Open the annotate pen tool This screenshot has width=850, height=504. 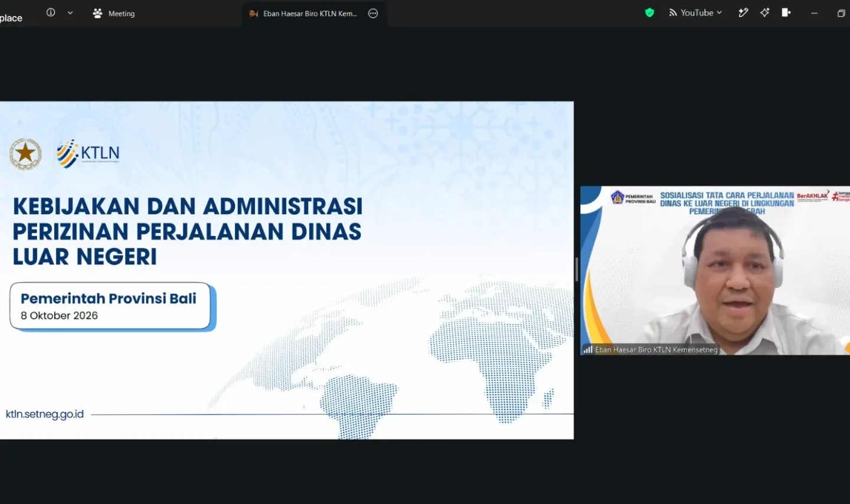click(x=743, y=12)
